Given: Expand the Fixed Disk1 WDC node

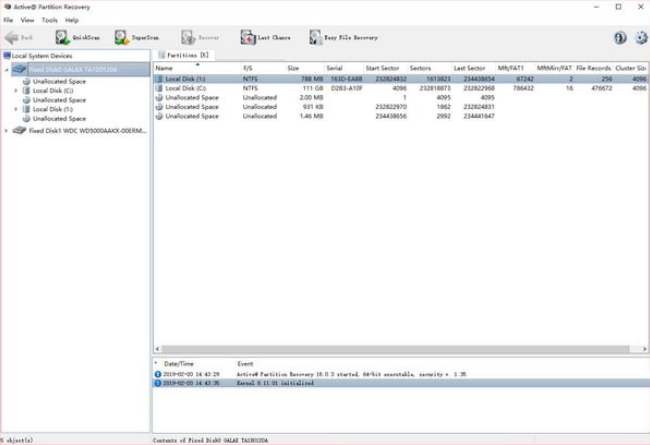Looking at the screenshot, I should 6,131.
